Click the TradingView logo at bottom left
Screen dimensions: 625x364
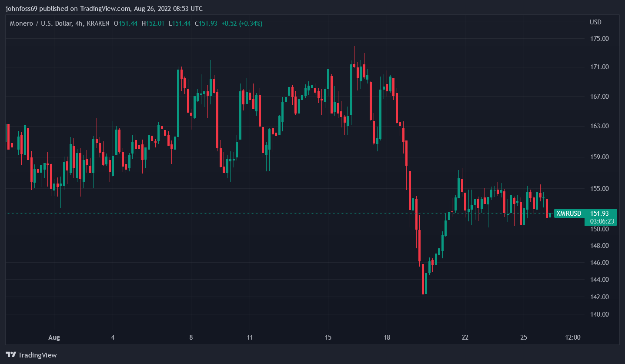(31, 355)
